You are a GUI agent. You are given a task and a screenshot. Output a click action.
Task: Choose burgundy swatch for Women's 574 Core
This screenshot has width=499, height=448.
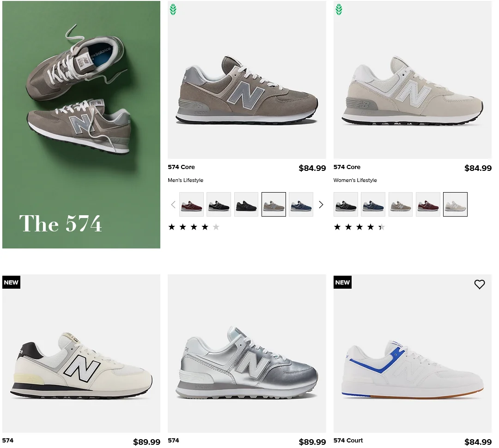tap(428, 204)
